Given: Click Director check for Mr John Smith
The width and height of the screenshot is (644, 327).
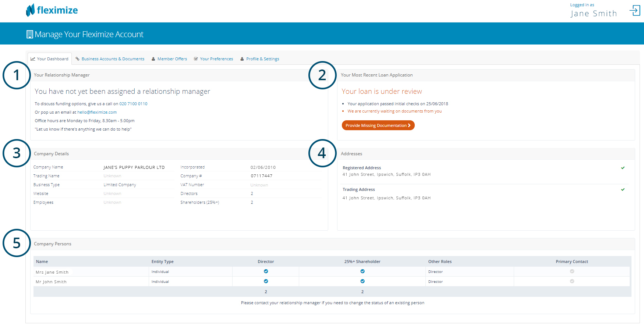Looking at the screenshot, I should tap(266, 281).
